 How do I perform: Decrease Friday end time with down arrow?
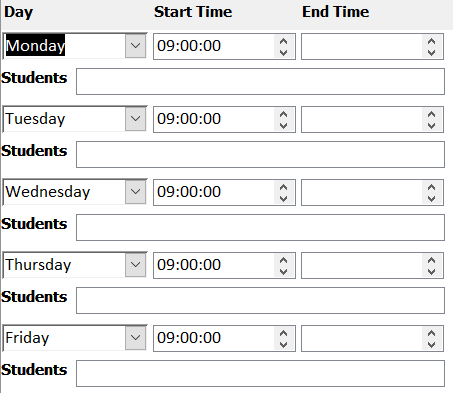click(432, 344)
